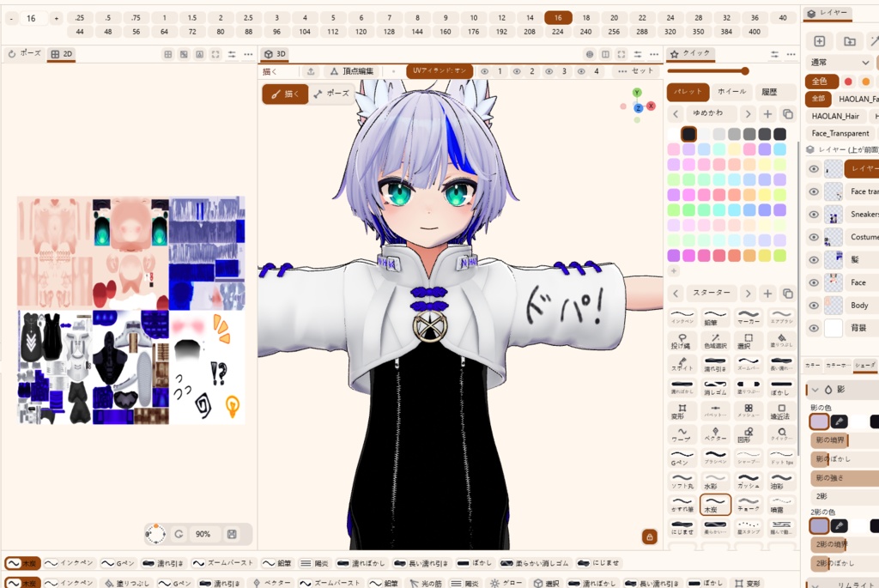The height and width of the screenshot is (588, 879).
Task: Select the 油彩 oil brush
Action: tap(781, 481)
